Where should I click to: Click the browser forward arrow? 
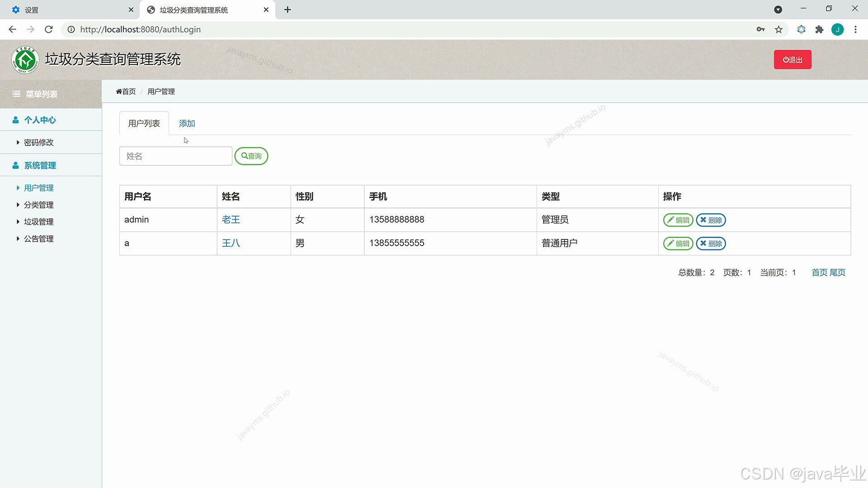point(30,29)
